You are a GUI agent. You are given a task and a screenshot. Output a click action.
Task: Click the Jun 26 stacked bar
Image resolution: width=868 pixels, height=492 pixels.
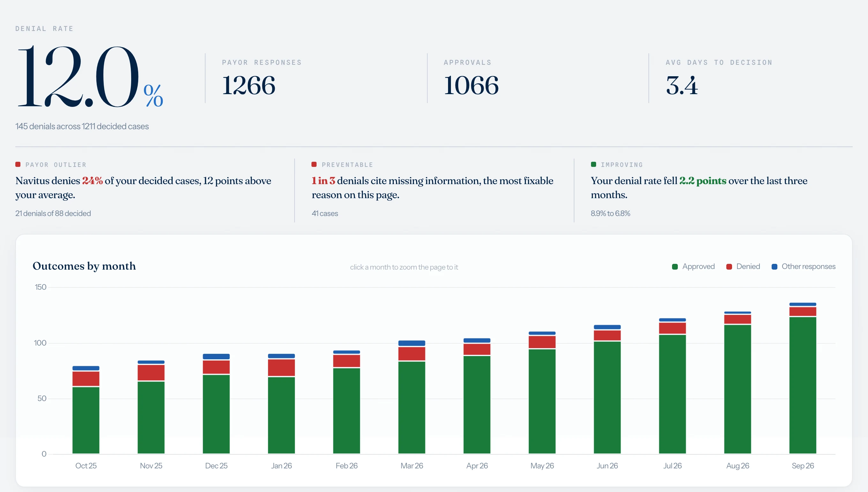[607, 389]
